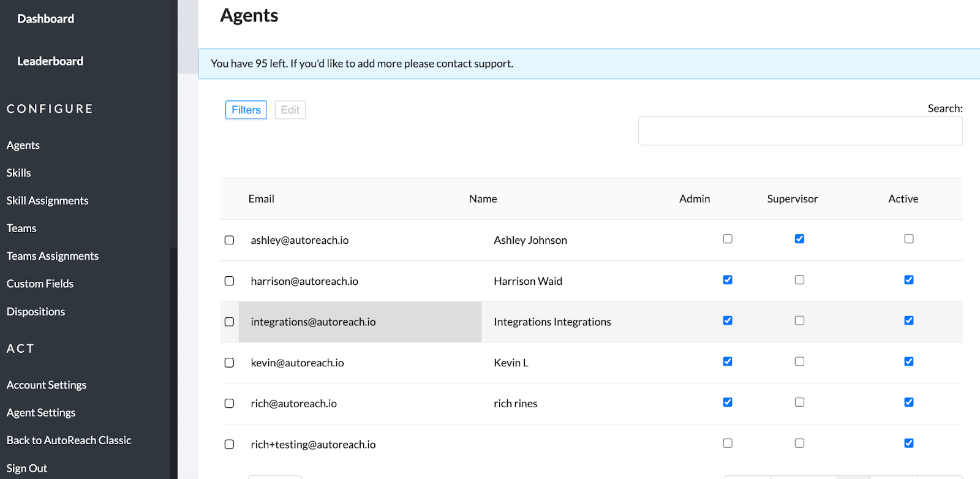The image size is (980, 479).
Task: Enable Admin for Ashley Johnson
Action: 728,239
